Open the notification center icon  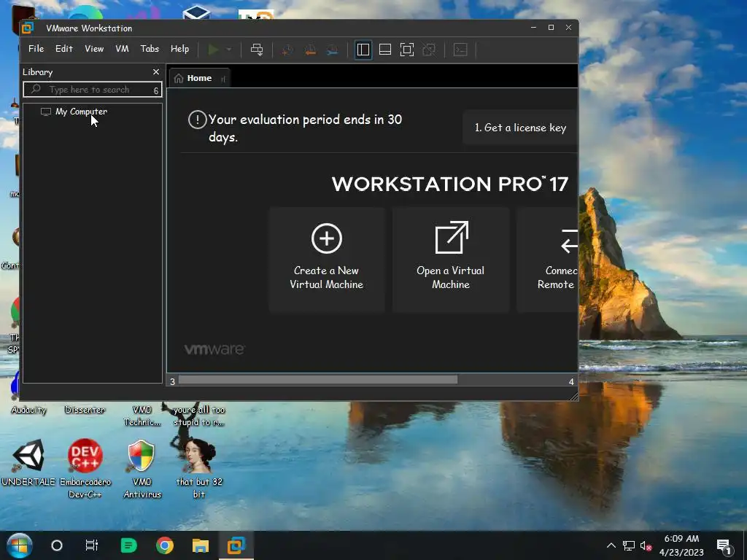(x=724, y=546)
